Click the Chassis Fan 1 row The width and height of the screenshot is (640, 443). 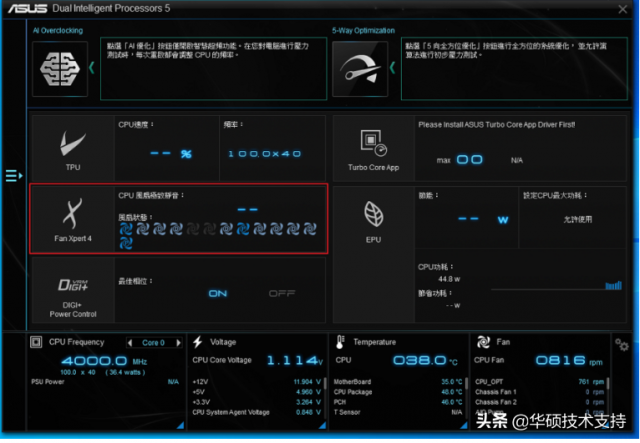click(540, 392)
